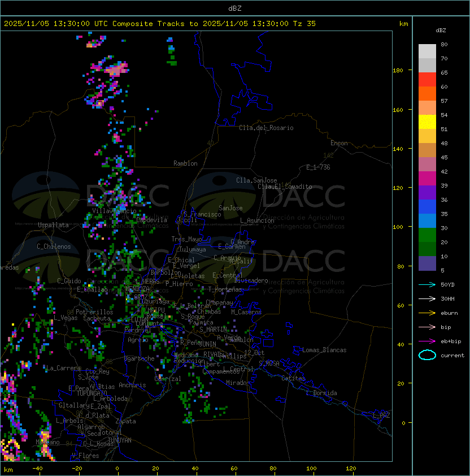The image size is (470, 476).
Task: Click the E_Challao label
Action: coord(92,289)
